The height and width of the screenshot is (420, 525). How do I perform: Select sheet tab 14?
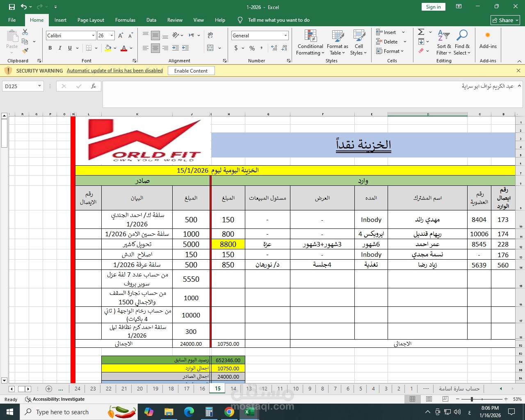click(233, 389)
